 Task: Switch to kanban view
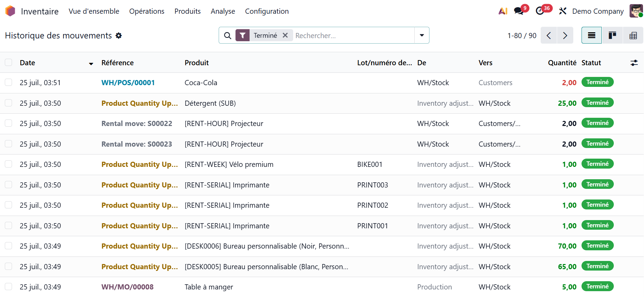pyautogui.click(x=612, y=35)
